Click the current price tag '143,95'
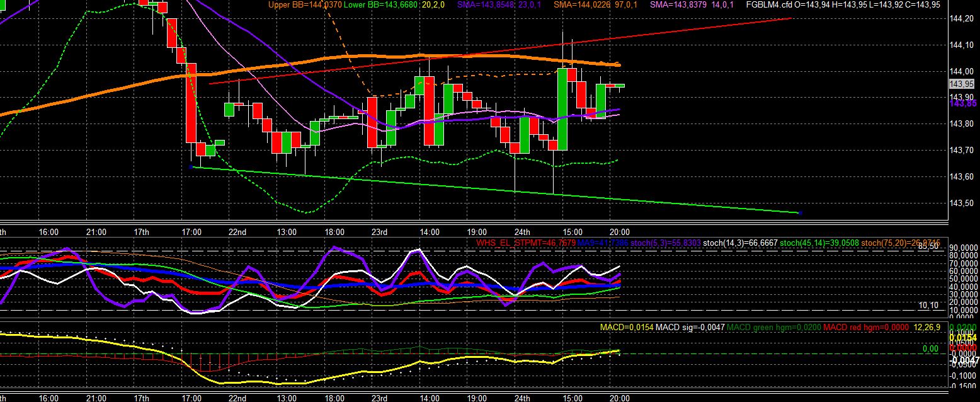Screen dimensions: 980x402 pos(961,84)
